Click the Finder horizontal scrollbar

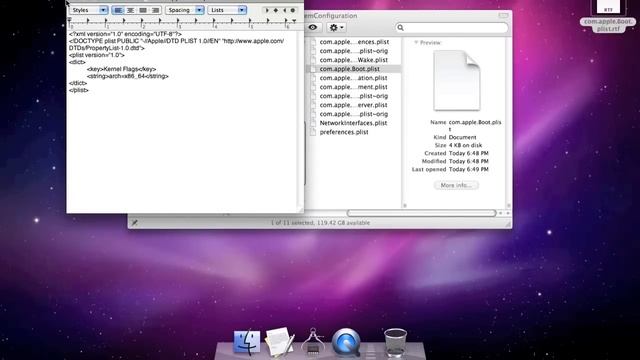point(421,213)
